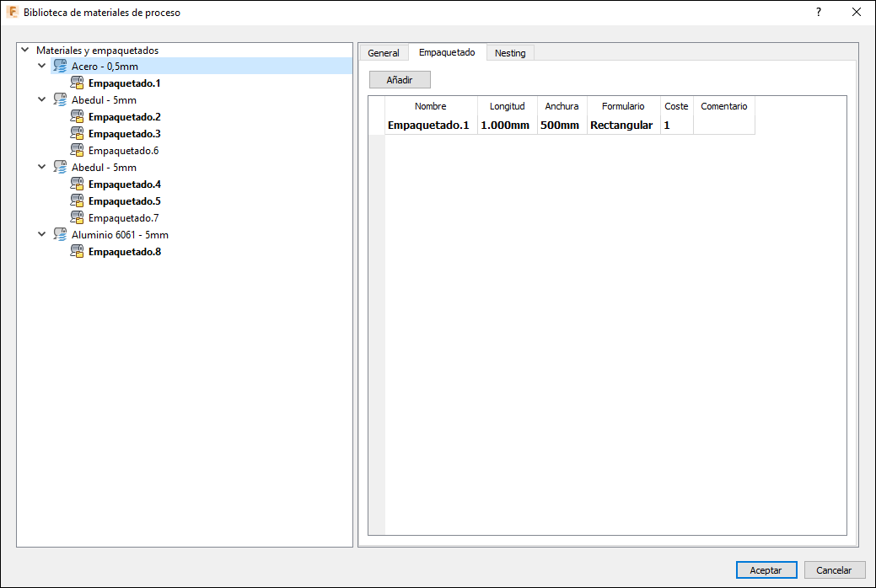Close the Biblioteca de materiales dialog
Image resolution: width=876 pixels, height=588 pixels.
[x=857, y=13]
